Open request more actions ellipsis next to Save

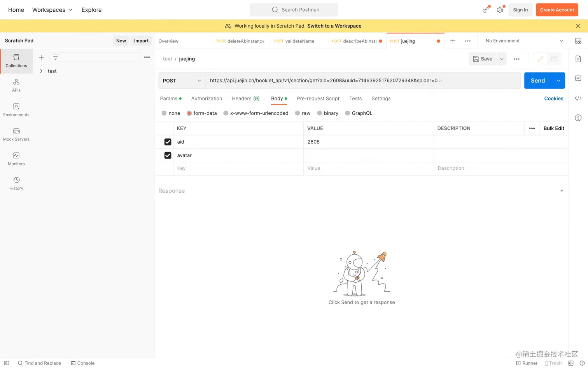[516, 59]
